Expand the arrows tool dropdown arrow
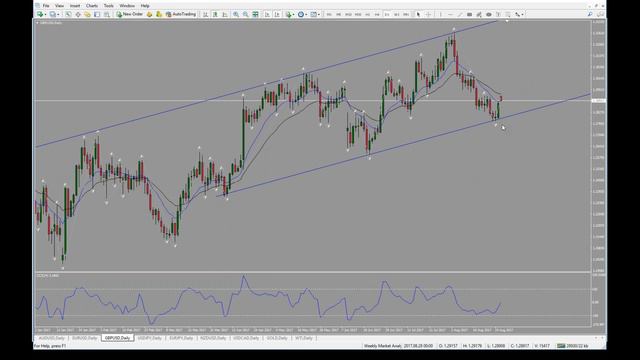The image size is (640, 360). click(523, 14)
